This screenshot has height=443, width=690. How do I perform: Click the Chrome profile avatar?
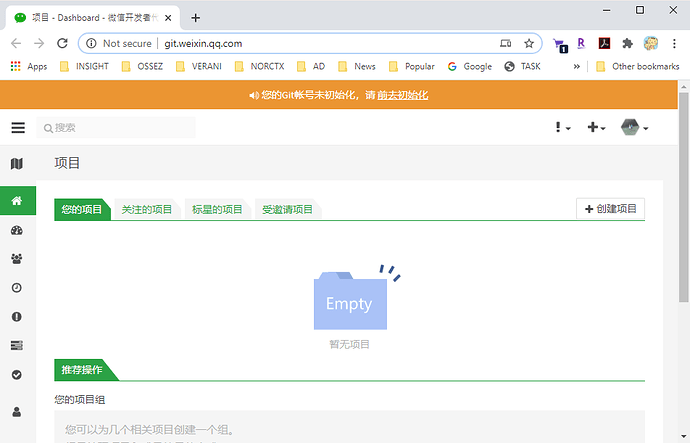point(651,43)
